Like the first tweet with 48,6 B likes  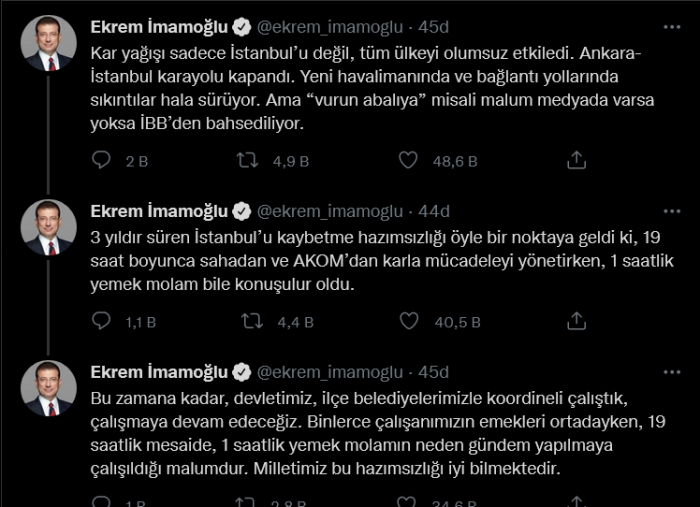408,160
